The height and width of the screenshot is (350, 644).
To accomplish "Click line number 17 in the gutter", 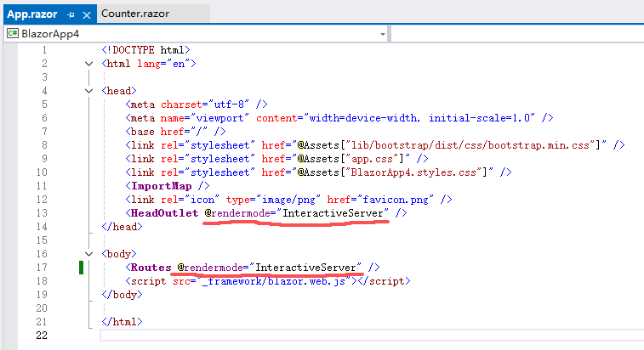I will coord(42,268).
